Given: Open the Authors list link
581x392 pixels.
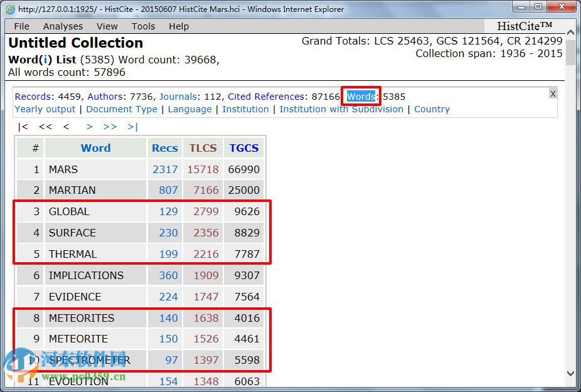Looking at the screenshot, I should pos(106,97).
